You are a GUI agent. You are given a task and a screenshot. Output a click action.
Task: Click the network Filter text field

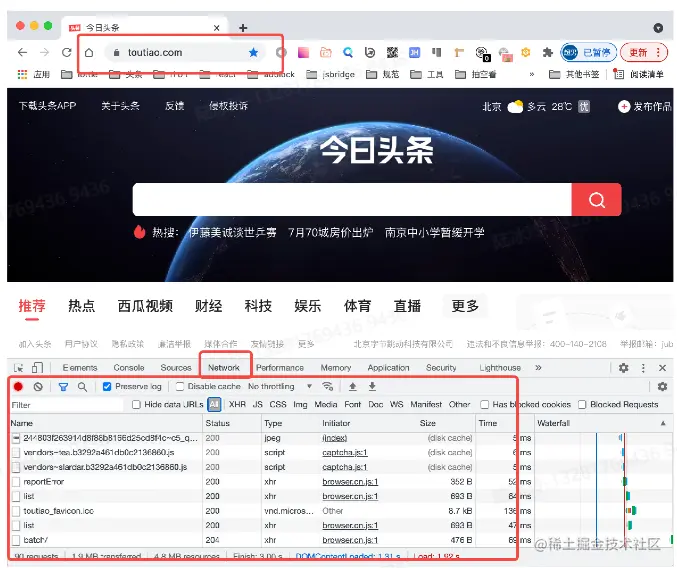pyautogui.click(x=67, y=405)
